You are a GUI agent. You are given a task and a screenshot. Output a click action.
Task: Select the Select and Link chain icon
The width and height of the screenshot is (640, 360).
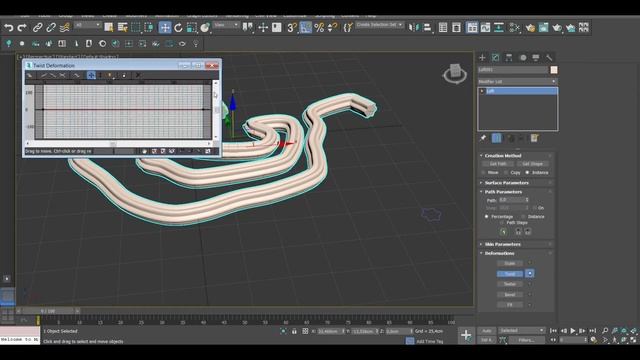[x=38, y=27]
